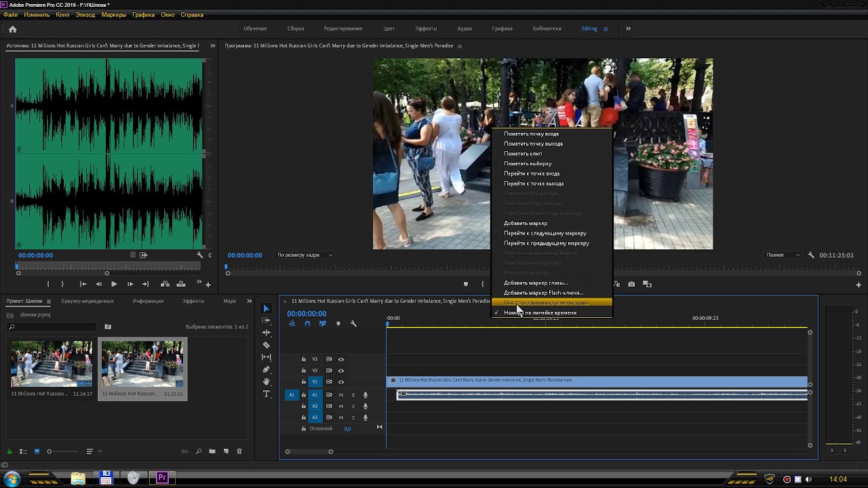Open 'Браузер медиаданных' panel tab

pos(87,301)
